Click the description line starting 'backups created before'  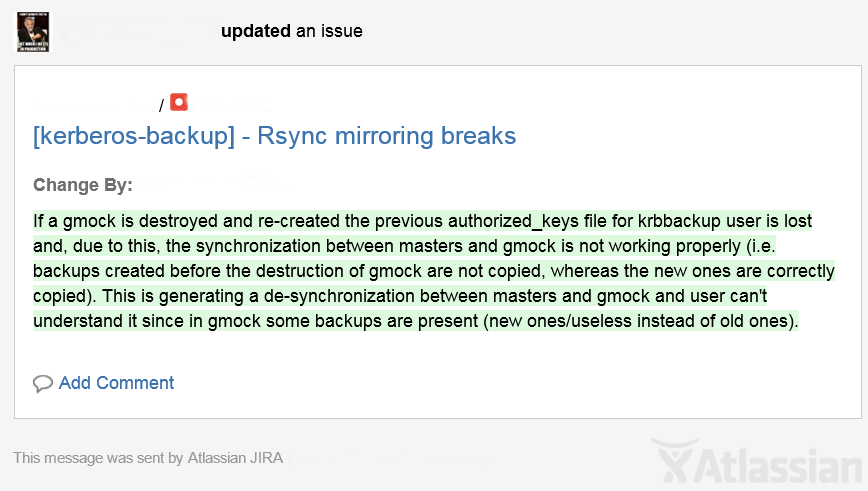tap(433, 271)
